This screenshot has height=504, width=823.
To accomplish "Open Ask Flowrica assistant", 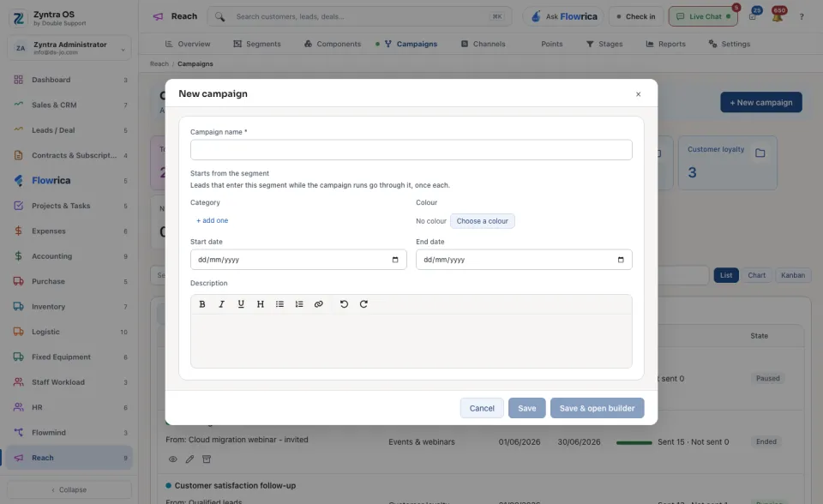I will pos(564,16).
